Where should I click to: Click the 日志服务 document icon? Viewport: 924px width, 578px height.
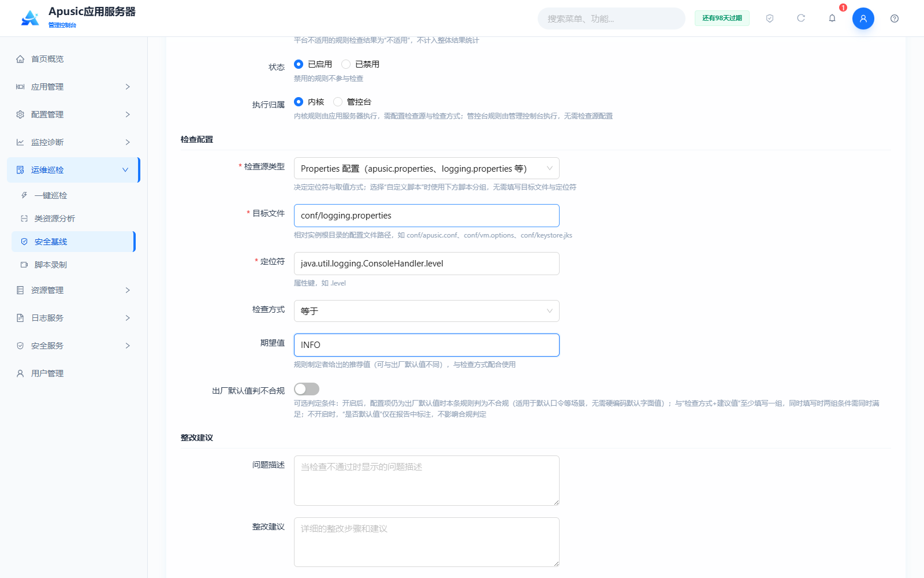click(x=20, y=318)
